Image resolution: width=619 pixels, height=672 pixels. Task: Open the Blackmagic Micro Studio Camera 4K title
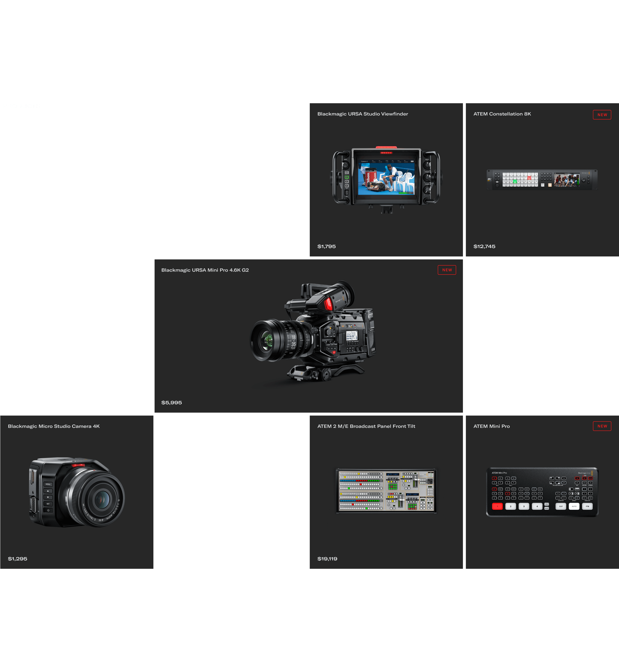[54, 426]
